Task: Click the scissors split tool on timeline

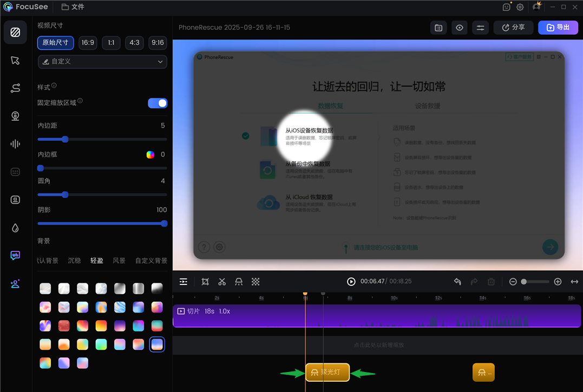Action: tap(222, 282)
